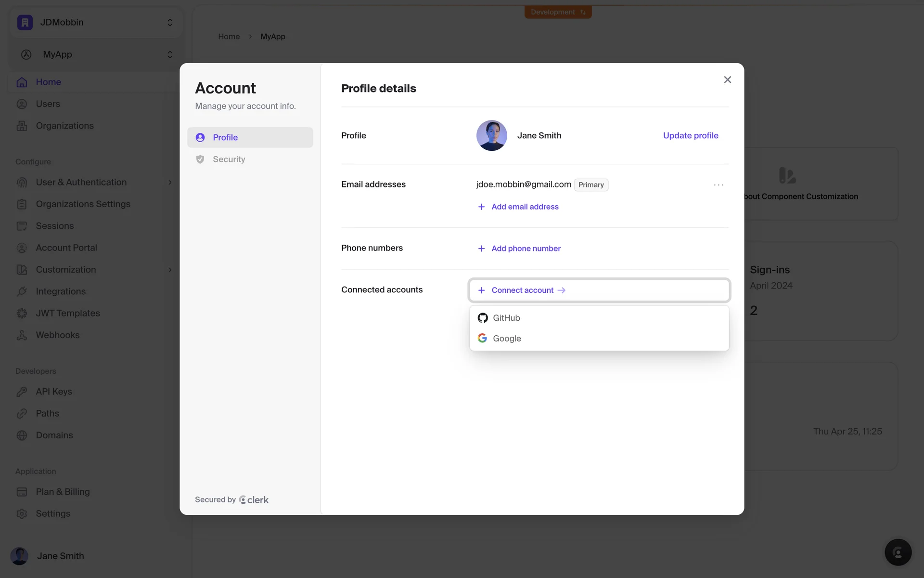Image resolution: width=924 pixels, height=578 pixels.
Task: Click the API Keys key icon
Action: coord(22,392)
